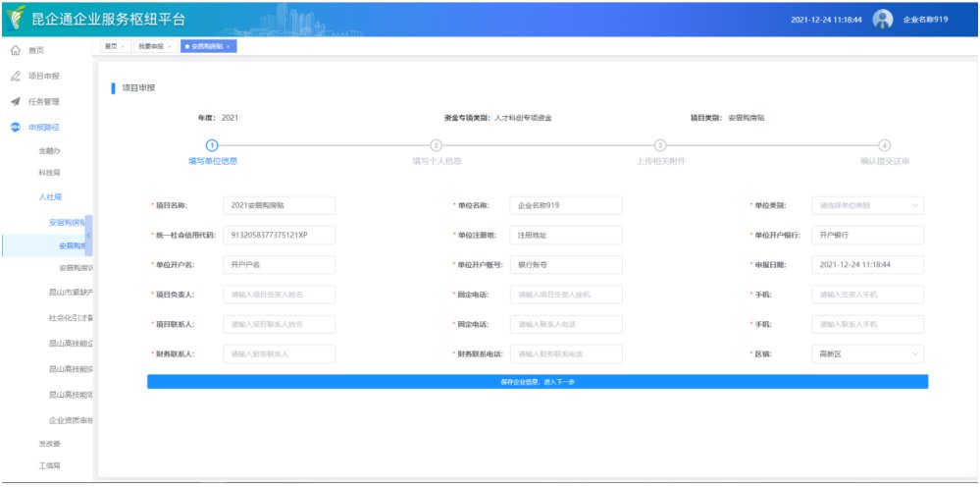Select 科技局 in the sidebar
The width and height of the screenshot is (980, 488).
50,173
